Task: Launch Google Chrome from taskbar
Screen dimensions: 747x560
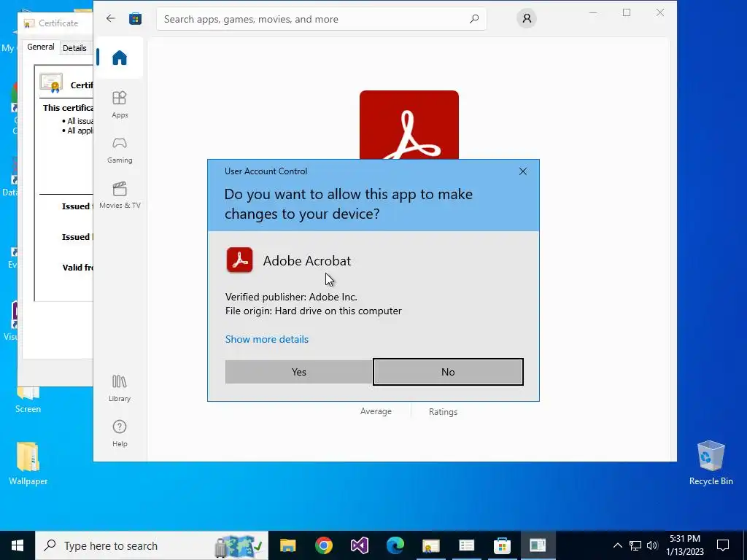Action: tap(323, 545)
